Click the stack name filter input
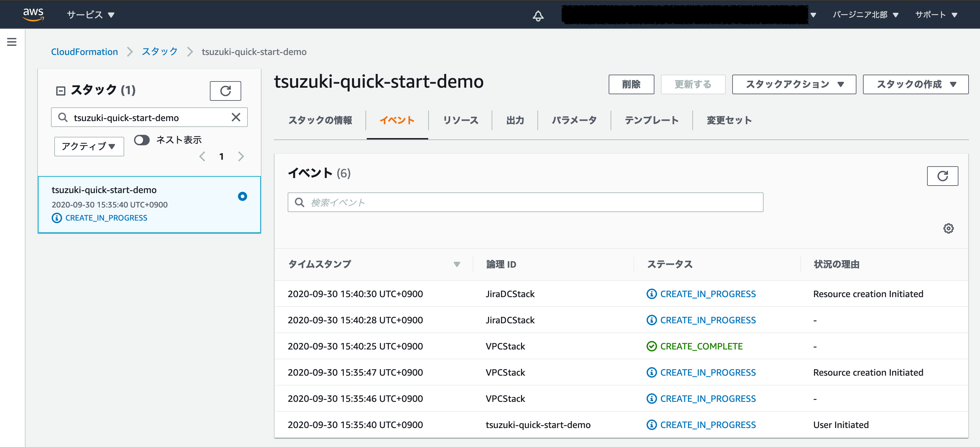This screenshot has width=980, height=447. (x=149, y=117)
